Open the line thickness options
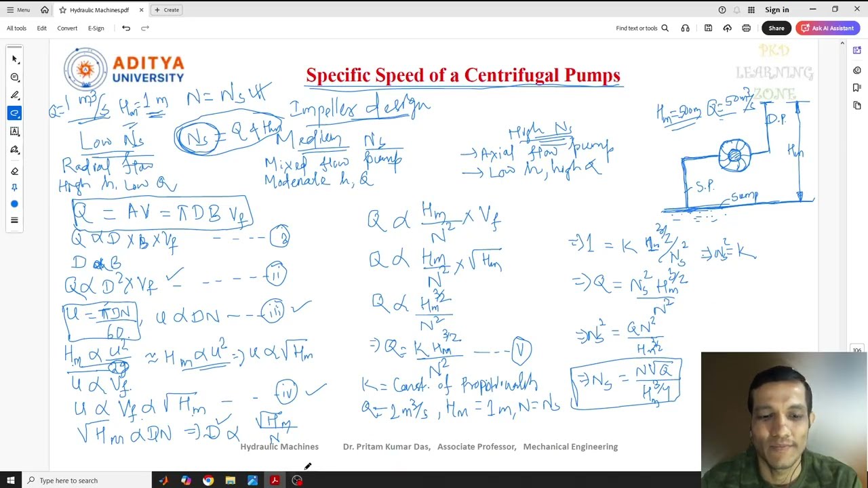The width and height of the screenshot is (868, 488). pyautogui.click(x=14, y=220)
